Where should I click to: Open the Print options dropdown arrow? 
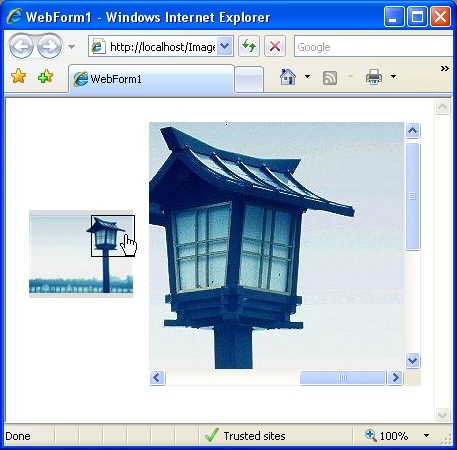pyautogui.click(x=393, y=77)
